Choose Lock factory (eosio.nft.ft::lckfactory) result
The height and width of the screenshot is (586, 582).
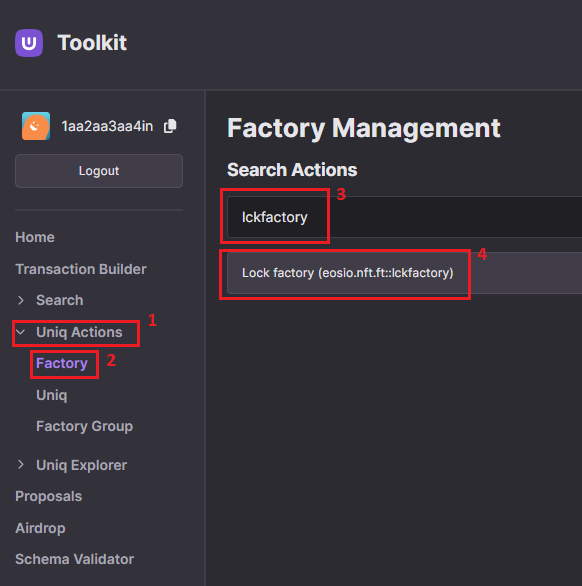coord(404,273)
